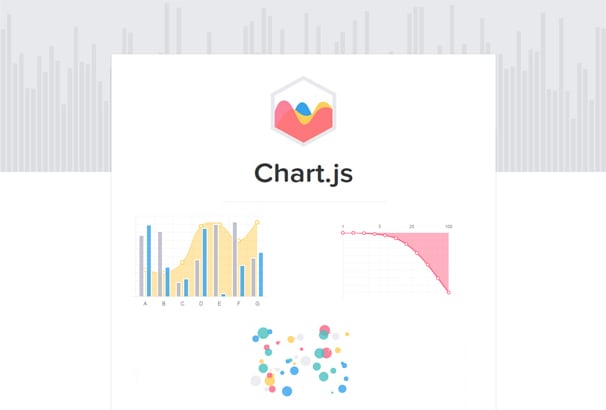Image resolution: width=606 pixels, height=410 pixels.
Task: Click the axis label G
Action: tap(257, 304)
